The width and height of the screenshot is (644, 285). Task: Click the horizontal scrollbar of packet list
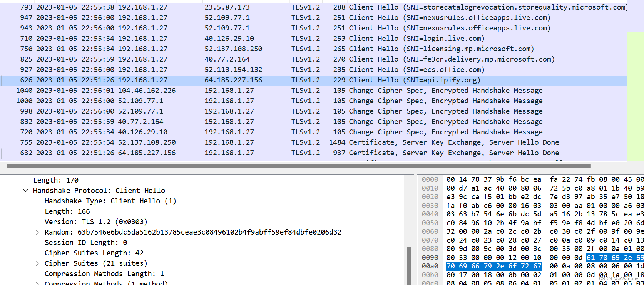click(x=298, y=166)
